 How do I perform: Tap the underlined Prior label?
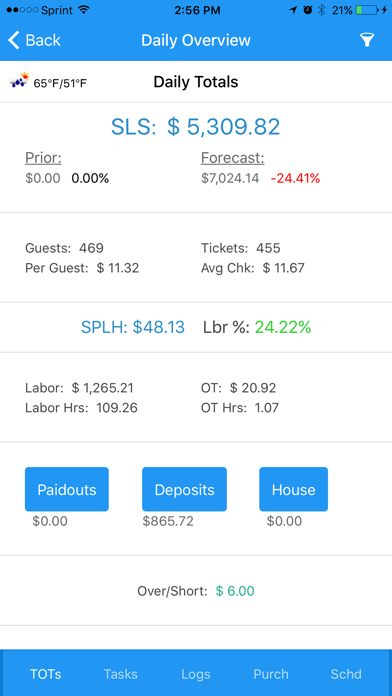(43, 158)
